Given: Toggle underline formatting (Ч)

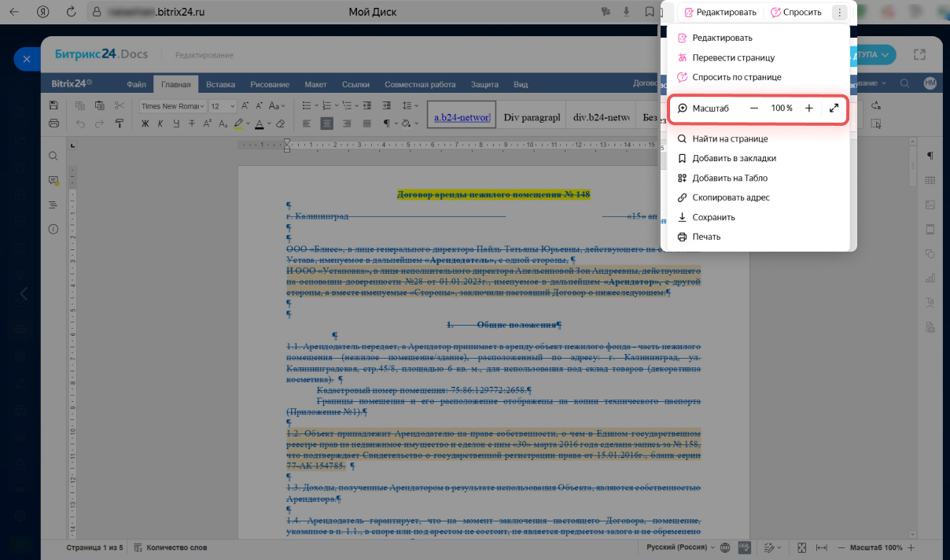Looking at the screenshot, I should point(176,123).
